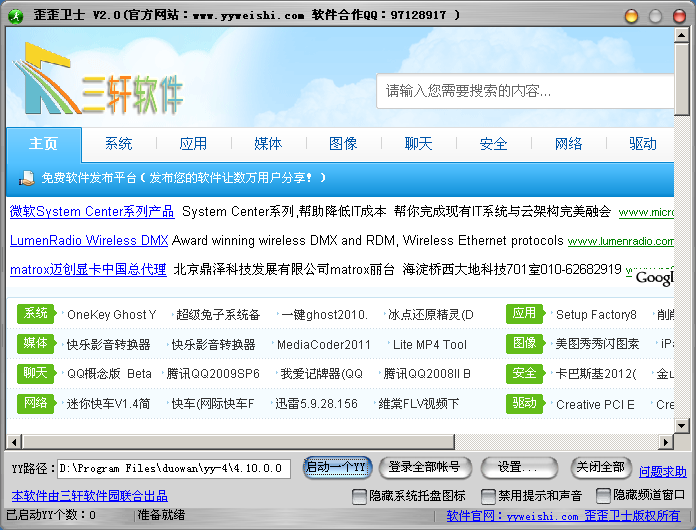Click the horizontal scrollbar right arrow
696x530 pixels.
click(666, 442)
